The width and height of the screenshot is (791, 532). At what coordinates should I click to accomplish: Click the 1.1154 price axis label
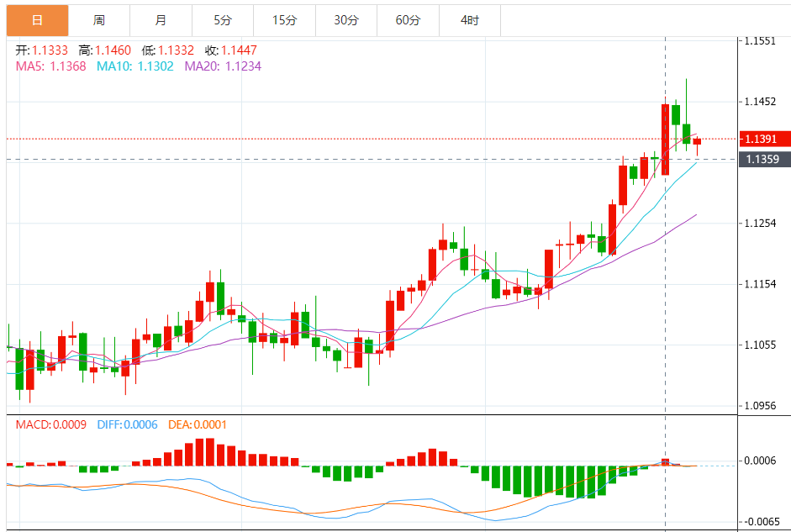tap(760, 284)
